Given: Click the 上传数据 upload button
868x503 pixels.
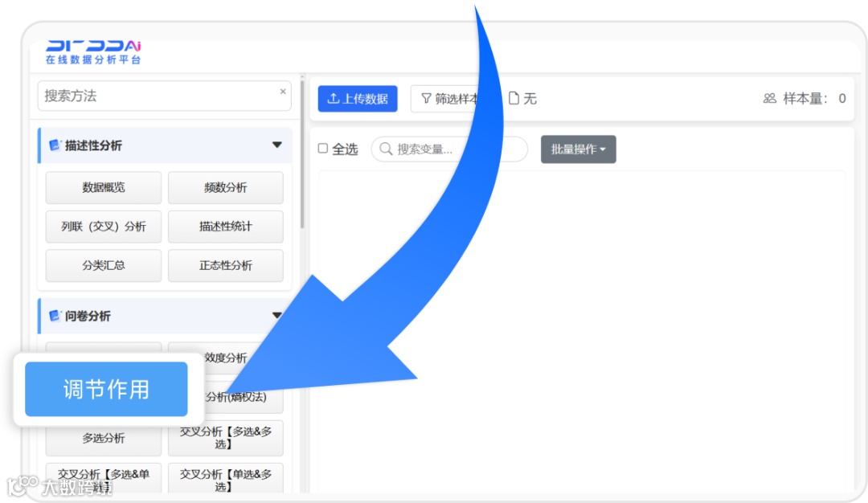Looking at the screenshot, I should pyautogui.click(x=358, y=99).
